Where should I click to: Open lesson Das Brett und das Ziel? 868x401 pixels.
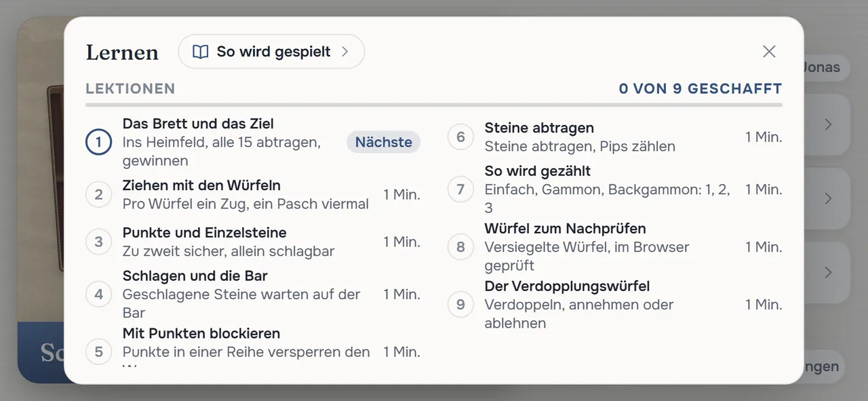(x=253, y=142)
